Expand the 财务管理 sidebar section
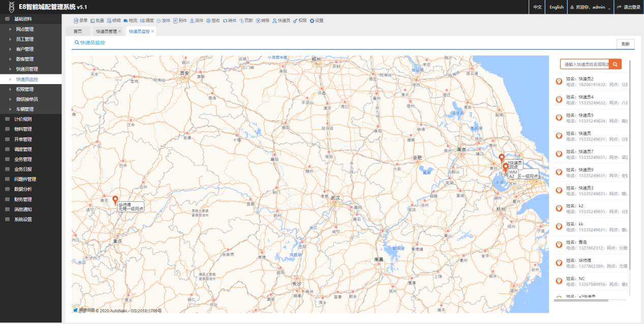Viewport: 644px width, 324px height. point(23,199)
